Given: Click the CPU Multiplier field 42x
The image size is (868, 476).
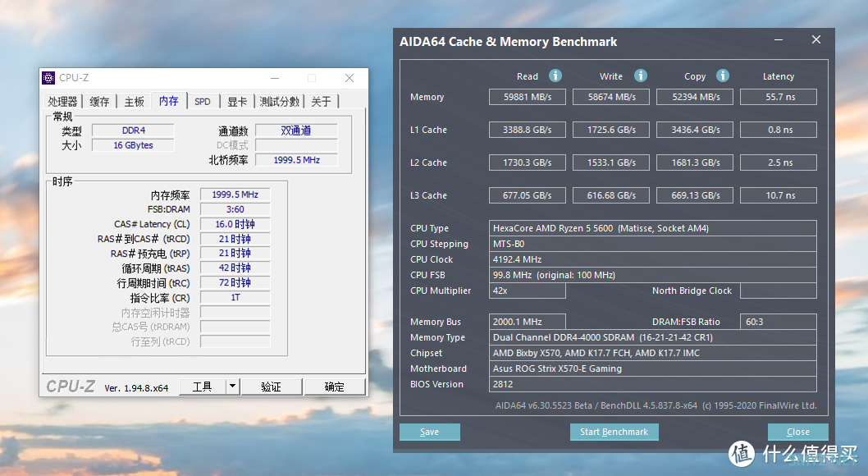Looking at the screenshot, I should (x=528, y=291).
